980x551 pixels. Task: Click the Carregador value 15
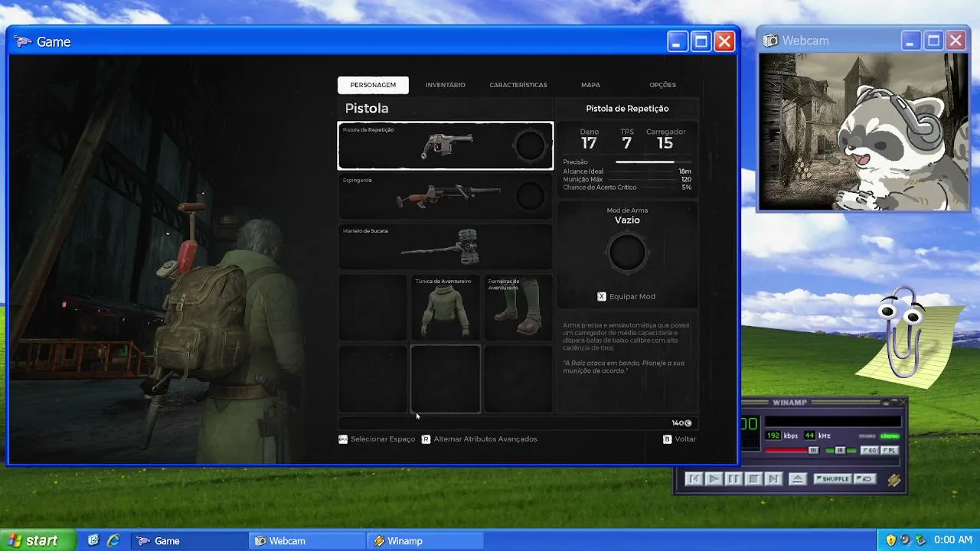665,143
